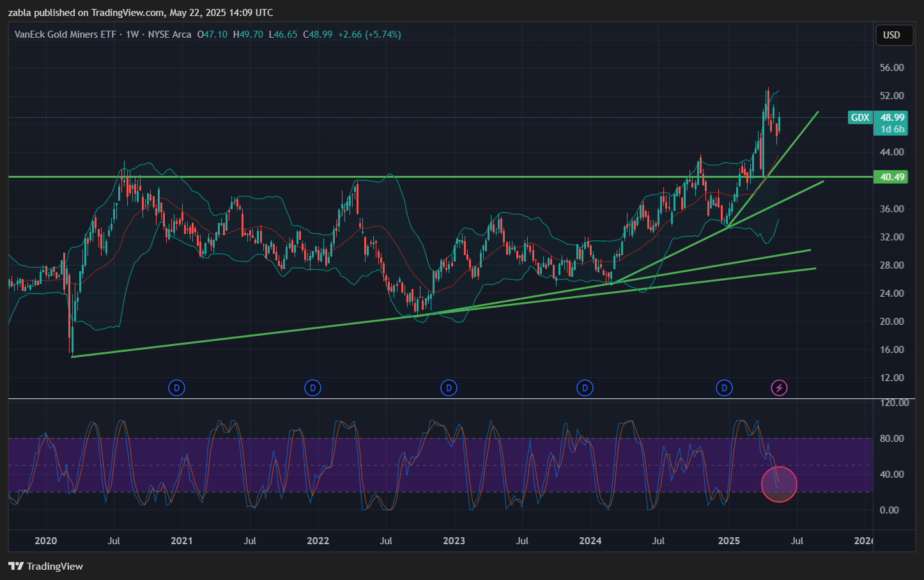Click the 80.00 level on the oscillator scale
Image resolution: width=924 pixels, height=580 pixels.
[x=891, y=439]
